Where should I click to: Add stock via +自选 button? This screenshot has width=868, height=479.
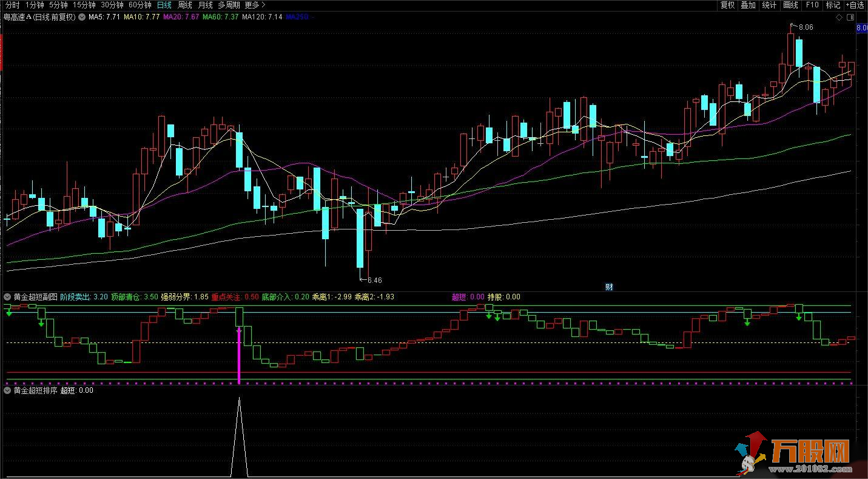[855, 5]
